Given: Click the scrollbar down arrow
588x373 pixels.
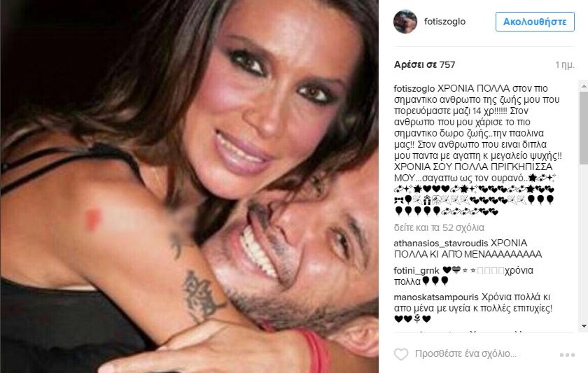Looking at the screenshot, I should click(584, 327).
